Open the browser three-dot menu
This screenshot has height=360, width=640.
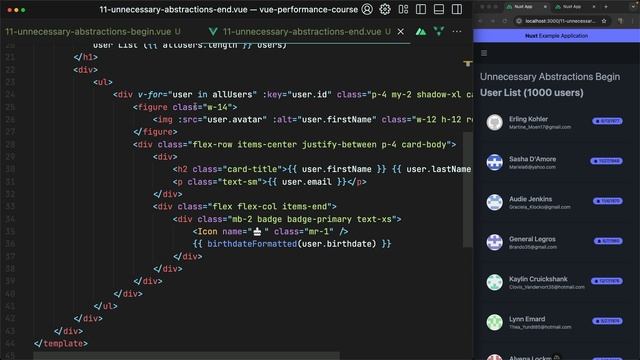click(633, 21)
